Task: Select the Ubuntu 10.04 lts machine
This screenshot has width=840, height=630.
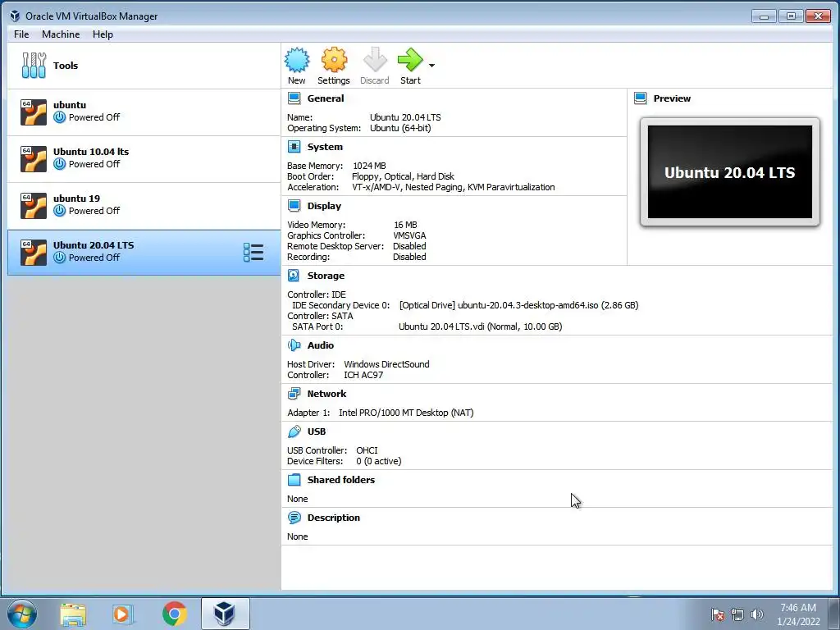Action: [x=144, y=158]
